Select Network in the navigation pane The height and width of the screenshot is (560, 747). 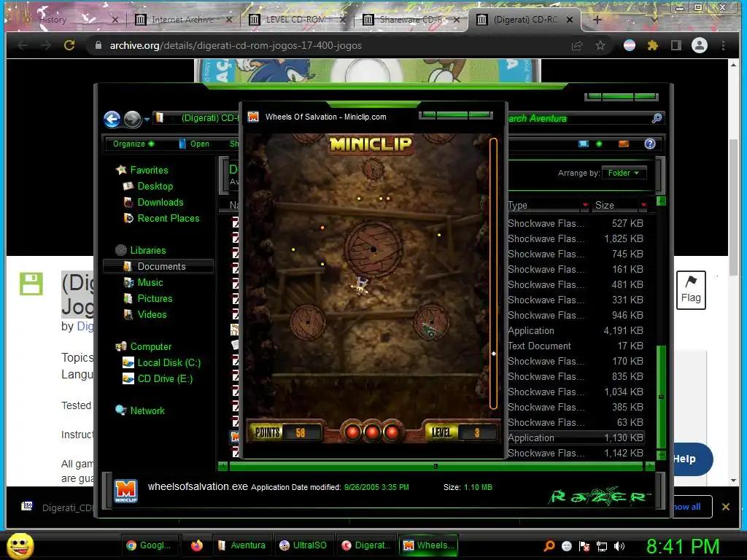147,411
